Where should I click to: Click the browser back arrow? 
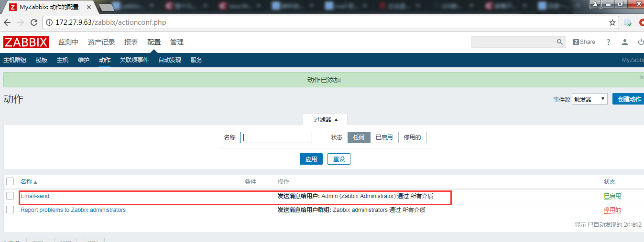tap(8, 22)
